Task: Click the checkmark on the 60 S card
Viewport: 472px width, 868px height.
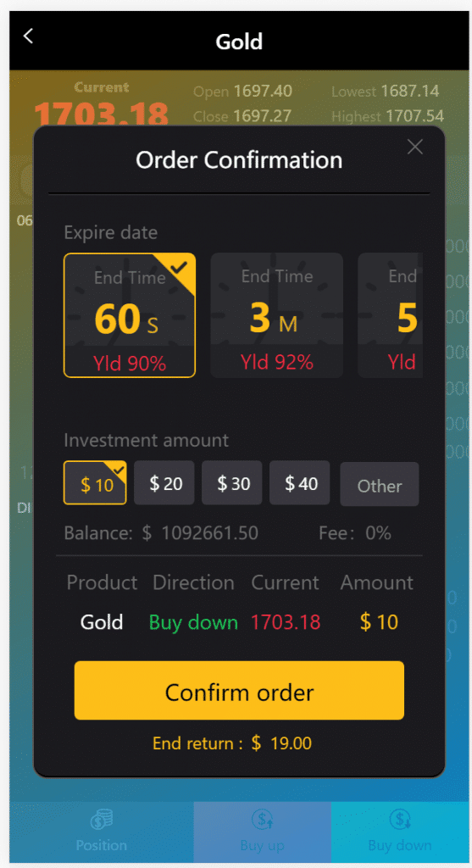Action: point(180,267)
